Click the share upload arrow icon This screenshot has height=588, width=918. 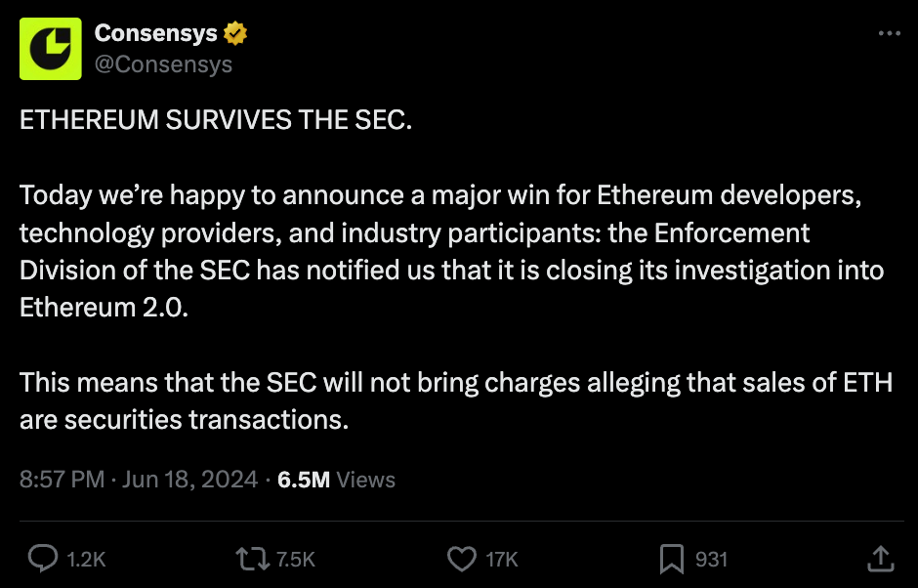[x=881, y=559]
